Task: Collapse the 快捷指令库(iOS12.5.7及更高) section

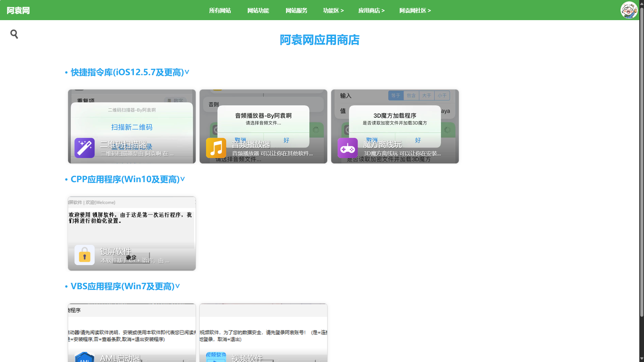Action: [130, 72]
